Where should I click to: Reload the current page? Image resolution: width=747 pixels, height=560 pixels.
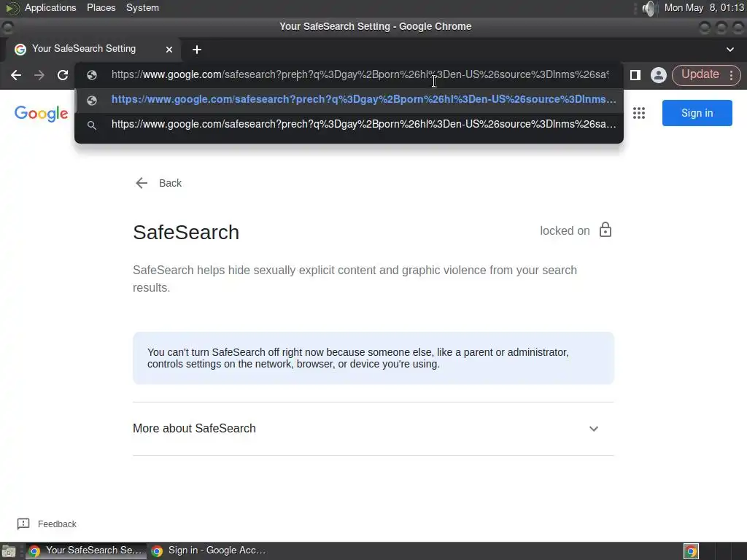pos(63,75)
